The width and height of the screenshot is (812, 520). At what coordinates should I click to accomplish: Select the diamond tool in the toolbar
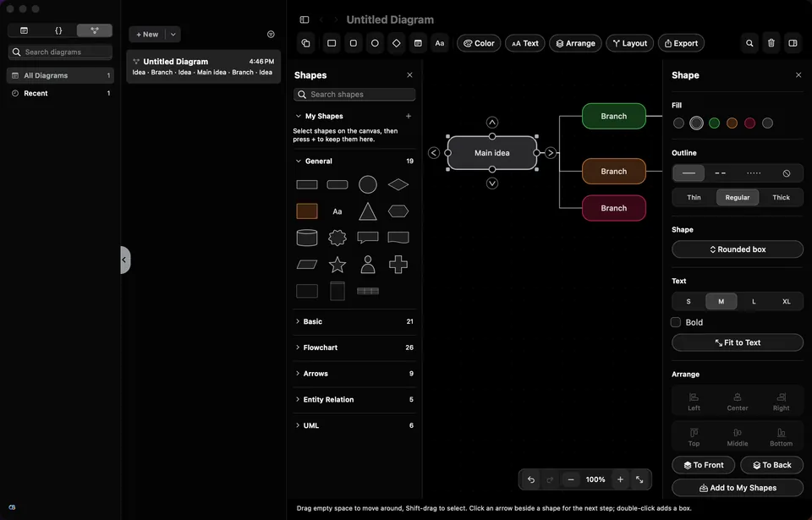pyautogui.click(x=396, y=43)
